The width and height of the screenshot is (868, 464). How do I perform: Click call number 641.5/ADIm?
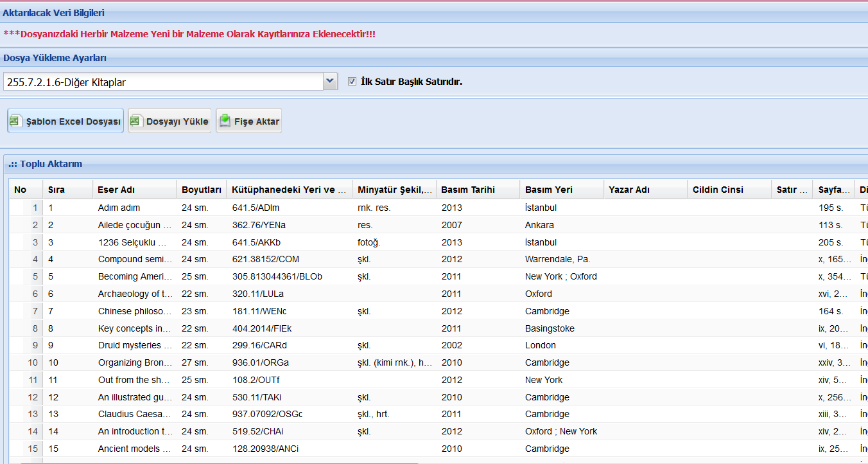[x=256, y=208]
